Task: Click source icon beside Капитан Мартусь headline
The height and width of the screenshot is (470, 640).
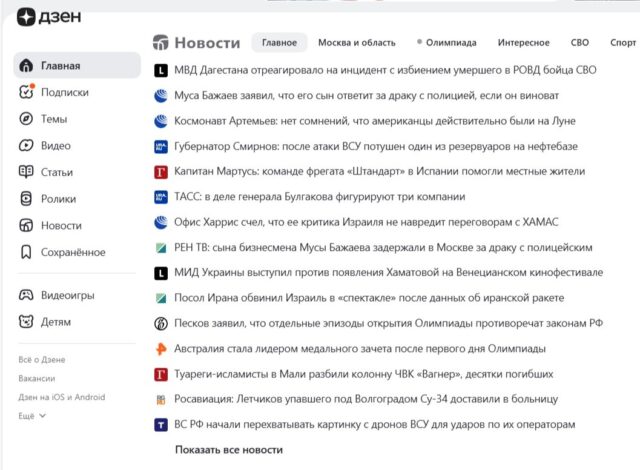Action: 161,172
